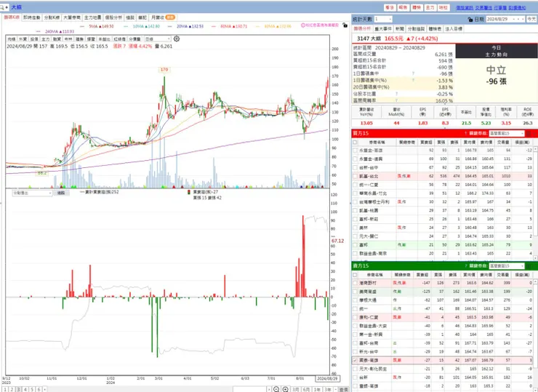
Task: Open the 個股資訊 link
Action: [465, 7]
